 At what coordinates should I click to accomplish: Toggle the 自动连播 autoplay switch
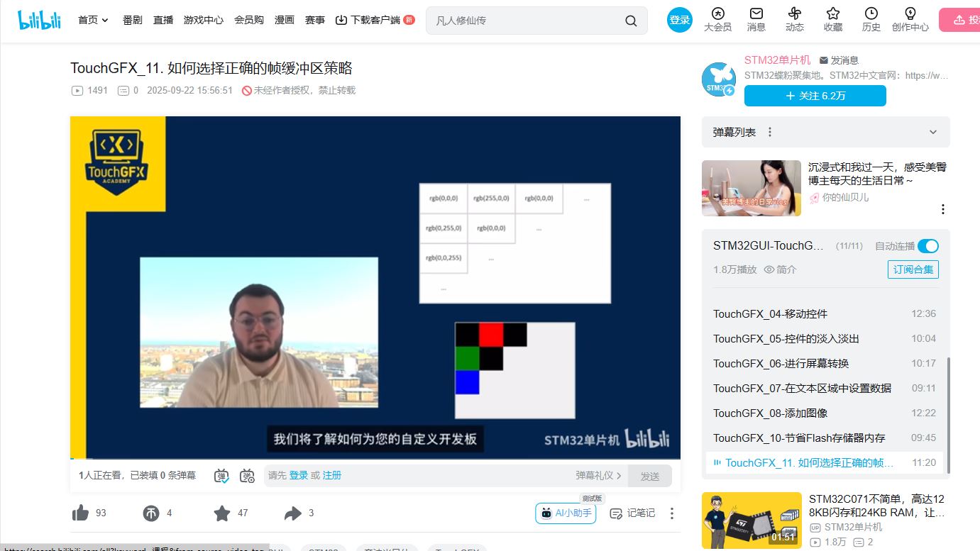tap(928, 246)
